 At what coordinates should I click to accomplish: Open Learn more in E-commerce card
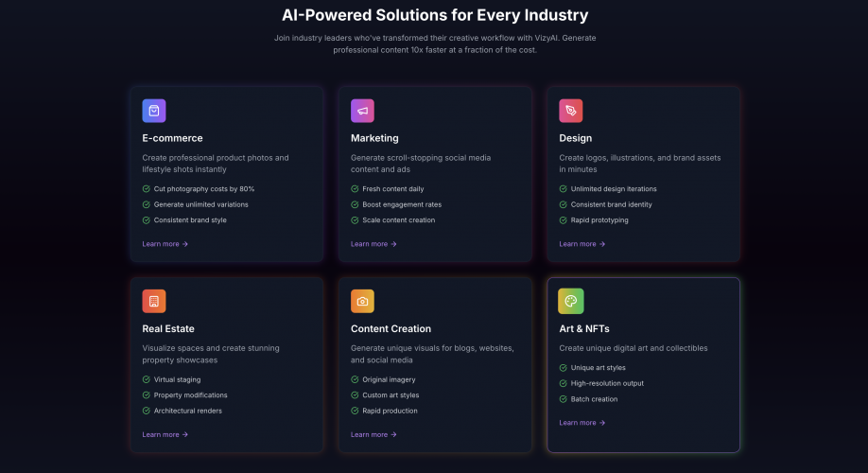click(165, 244)
